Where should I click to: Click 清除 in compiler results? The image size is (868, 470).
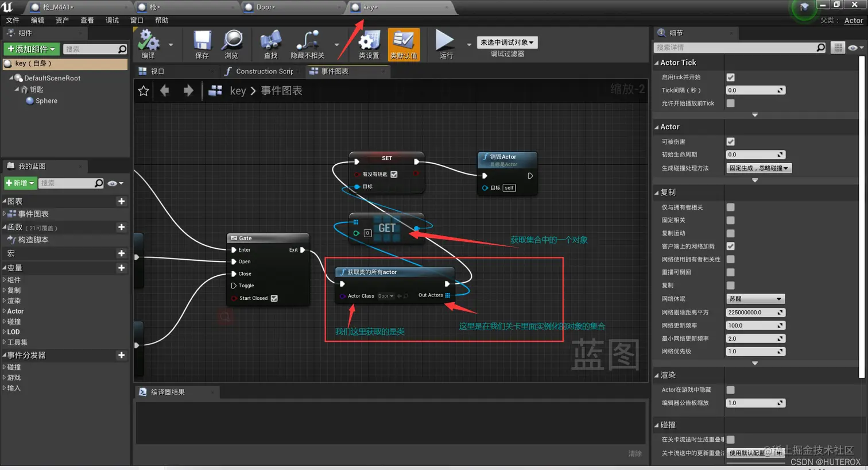[x=635, y=454]
